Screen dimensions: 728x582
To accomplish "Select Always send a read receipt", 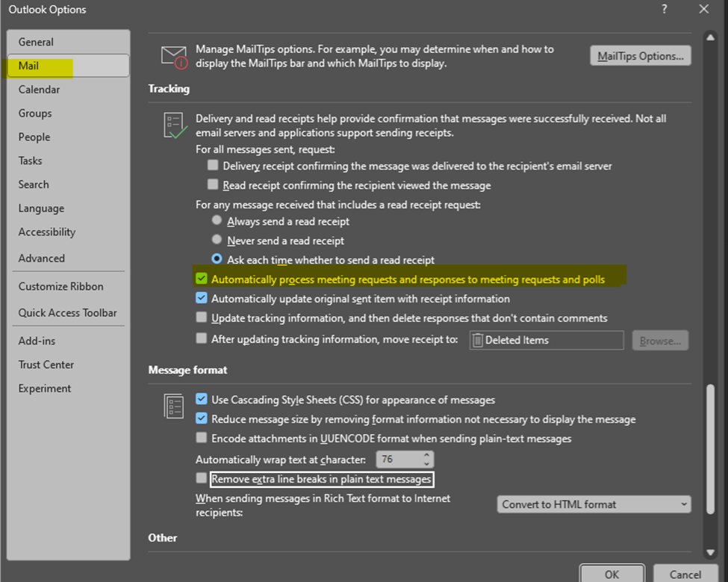I will pos(217,220).
